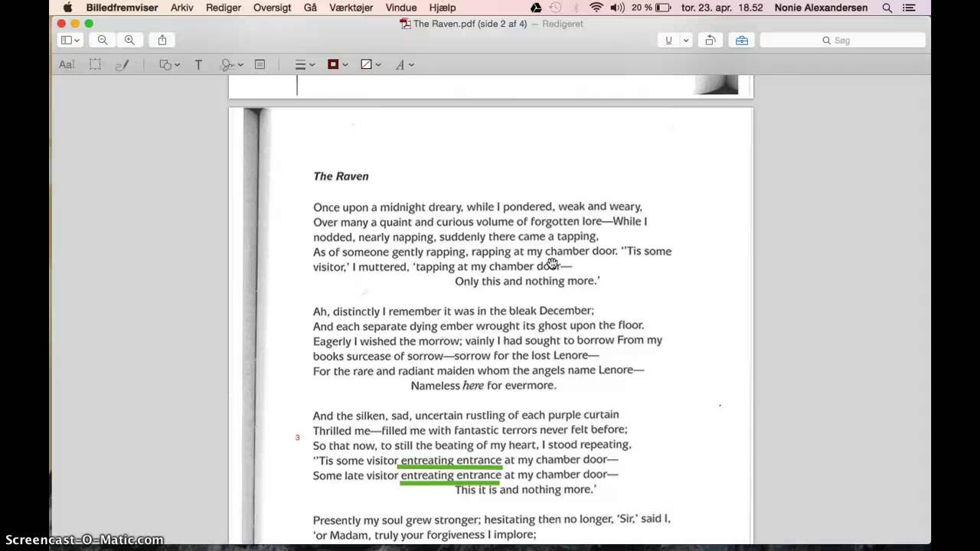Click the Shapes tool icon
Image resolution: width=980 pixels, height=551 pixels.
[x=165, y=65]
